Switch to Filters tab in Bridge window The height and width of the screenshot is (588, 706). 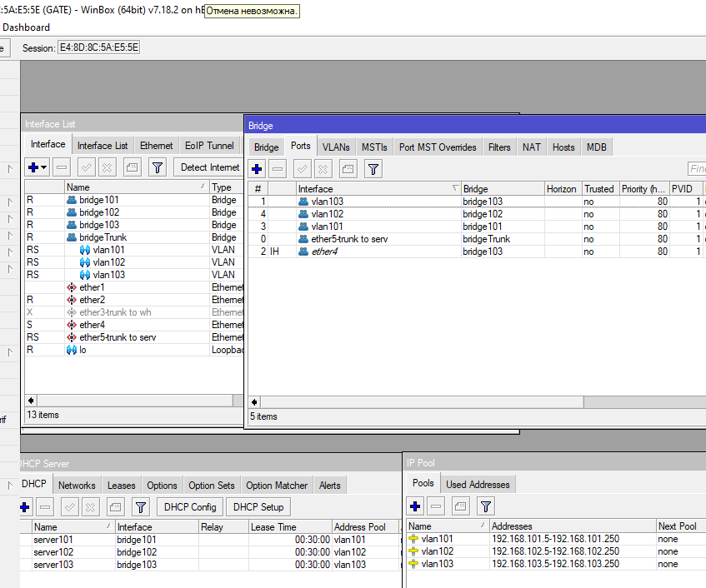(x=499, y=147)
